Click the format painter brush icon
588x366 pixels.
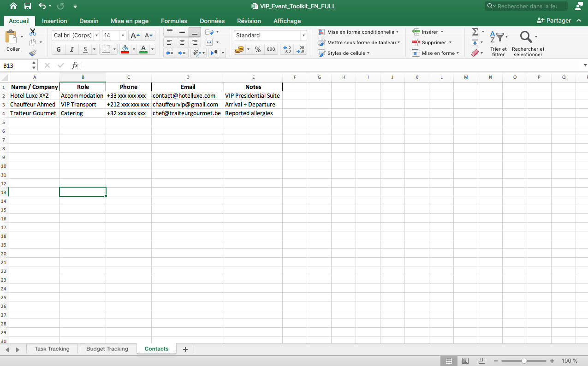coord(33,53)
